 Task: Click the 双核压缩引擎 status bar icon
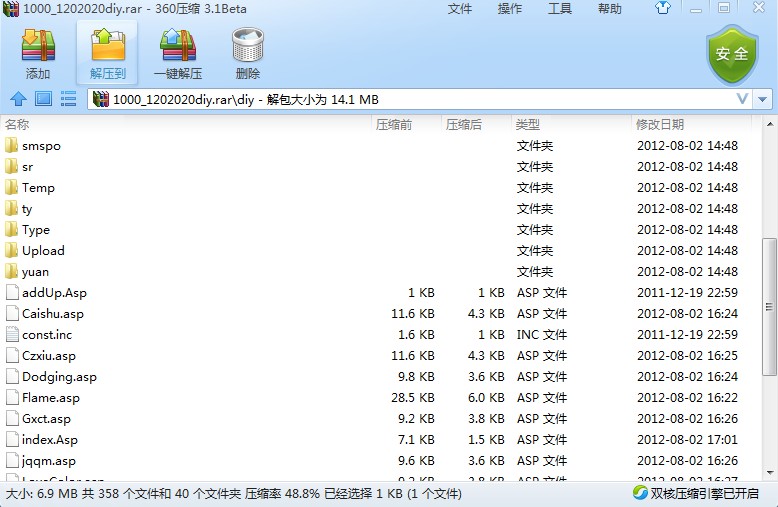pos(640,493)
